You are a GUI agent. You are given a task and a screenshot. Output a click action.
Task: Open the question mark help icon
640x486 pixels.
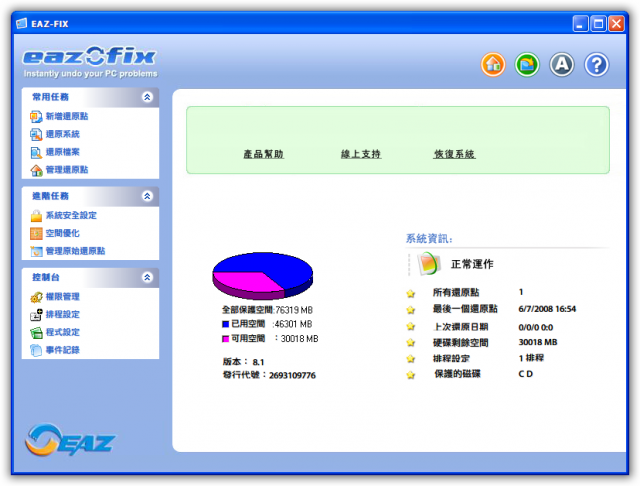click(x=596, y=64)
